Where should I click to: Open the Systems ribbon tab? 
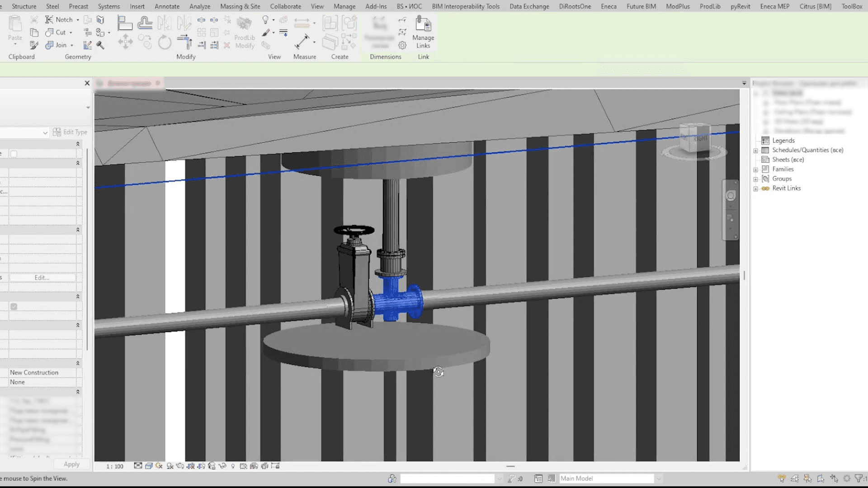click(x=109, y=6)
